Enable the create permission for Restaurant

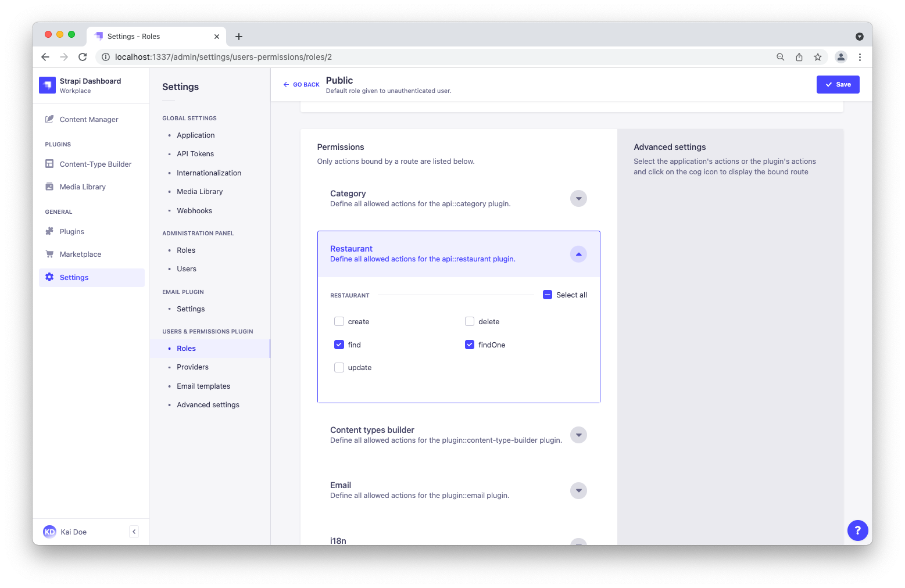click(x=339, y=321)
